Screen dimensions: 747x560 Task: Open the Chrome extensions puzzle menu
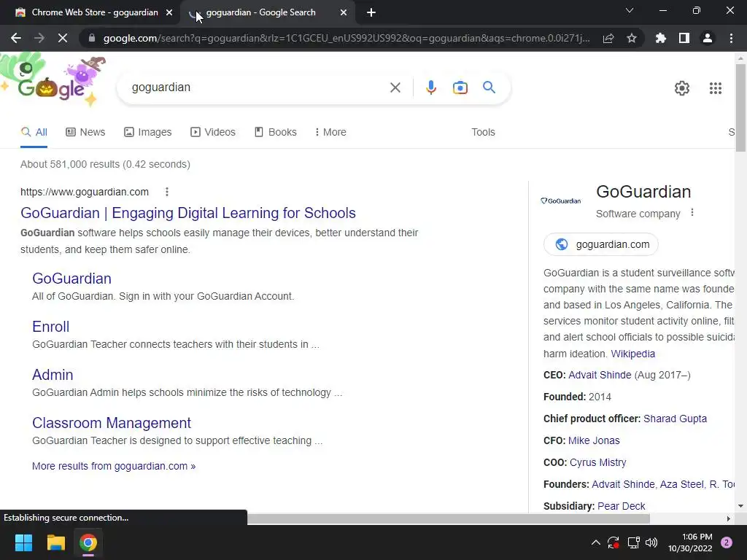coord(661,38)
